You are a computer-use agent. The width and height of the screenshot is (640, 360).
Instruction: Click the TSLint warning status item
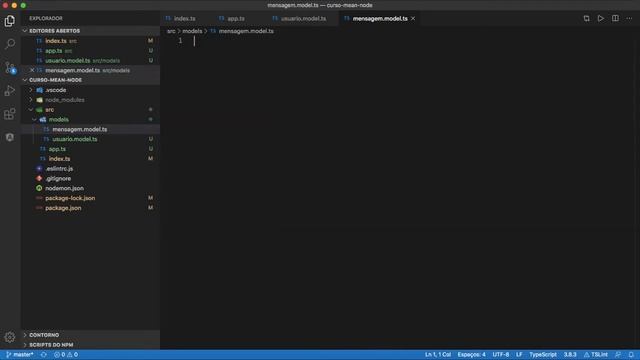click(596, 355)
